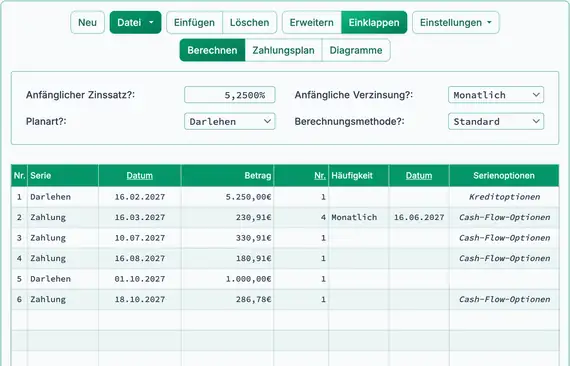Click the date cell 16.02.2027
This screenshot has height=366, width=570.
(x=140, y=197)
